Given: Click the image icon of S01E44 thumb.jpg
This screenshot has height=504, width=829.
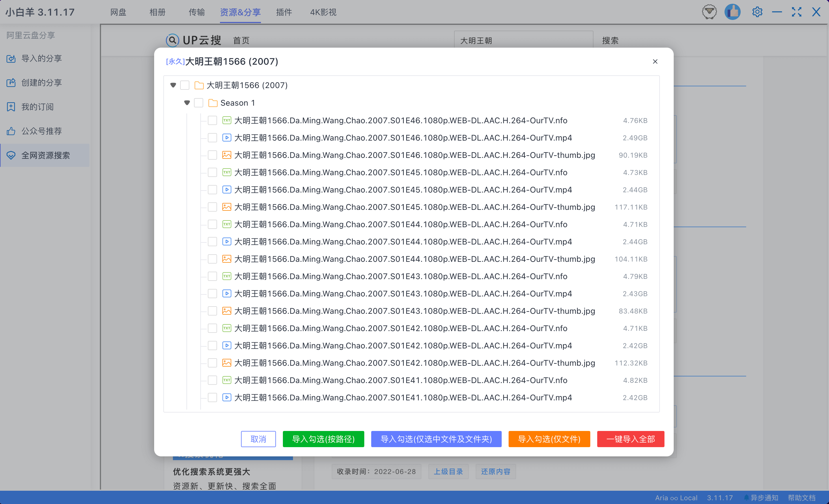Looking at the screenshot, I should [227, 259].
